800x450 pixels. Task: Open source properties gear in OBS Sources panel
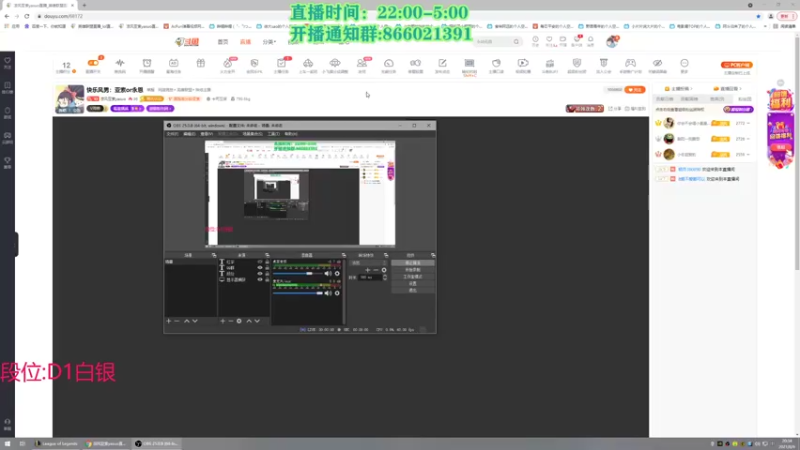[239, 321]
